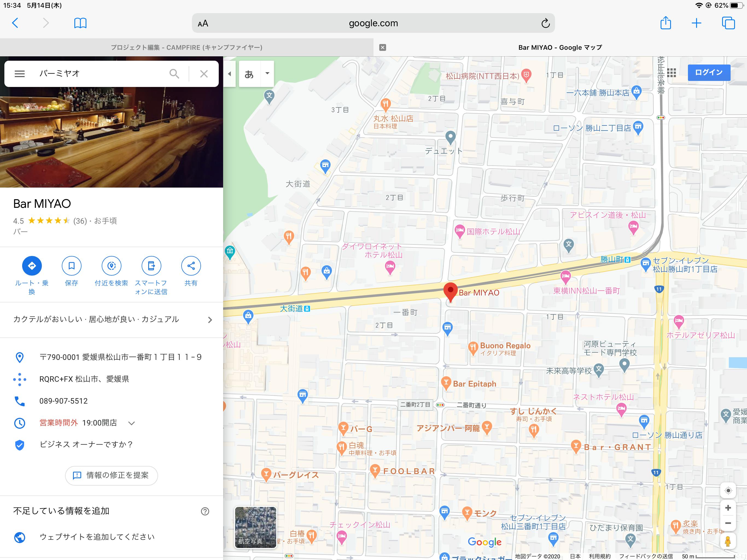Toggle Japanese input mode あ button
Viewport: 747px width, 560px height.
[x=249, y=74]
